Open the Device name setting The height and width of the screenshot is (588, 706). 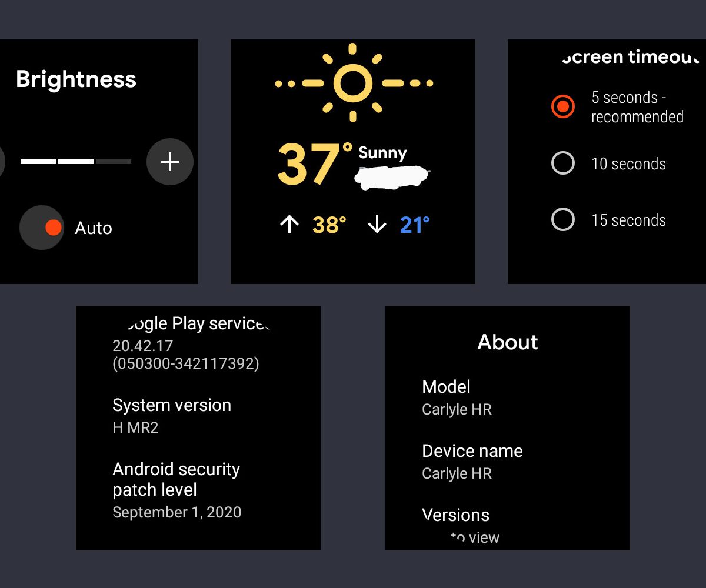472,461
